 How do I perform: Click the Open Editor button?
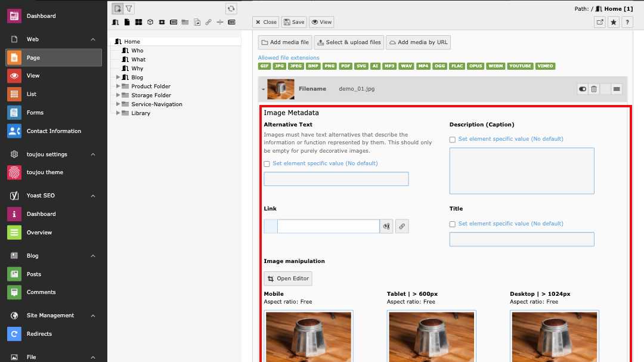(287, 279)
